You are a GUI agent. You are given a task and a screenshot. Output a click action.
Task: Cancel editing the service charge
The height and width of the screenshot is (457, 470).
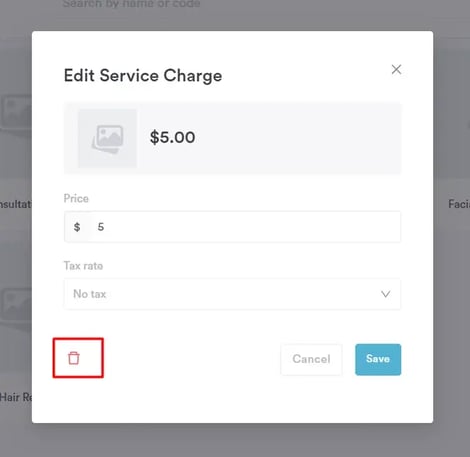coord(311,359)
